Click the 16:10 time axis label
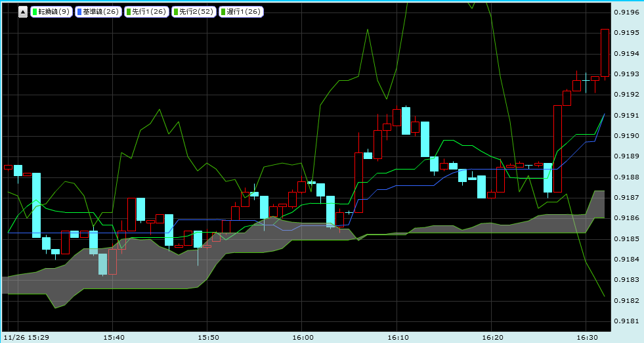Image resolution: width=644 pixels, height=343 pixels. (398, 338)
